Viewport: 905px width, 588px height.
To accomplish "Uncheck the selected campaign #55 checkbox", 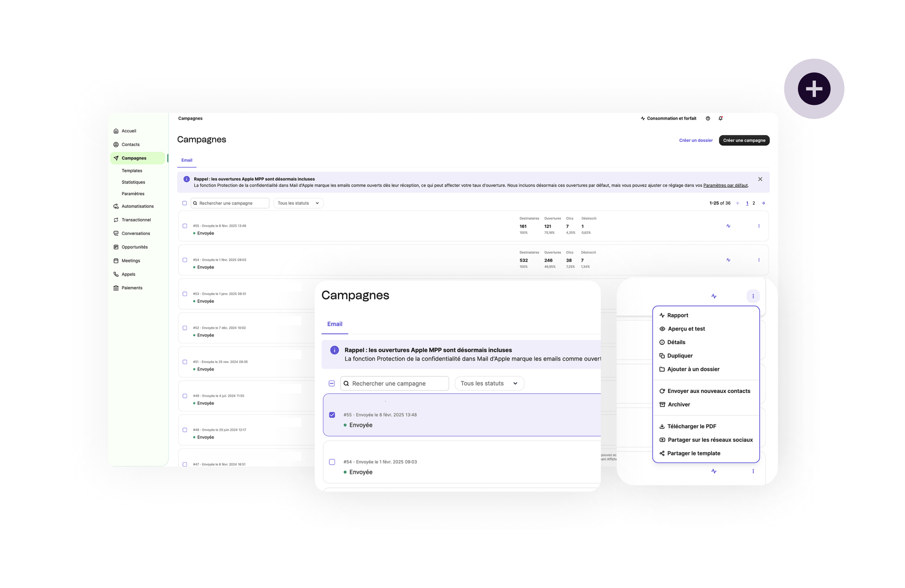I will tap(332, 414).
